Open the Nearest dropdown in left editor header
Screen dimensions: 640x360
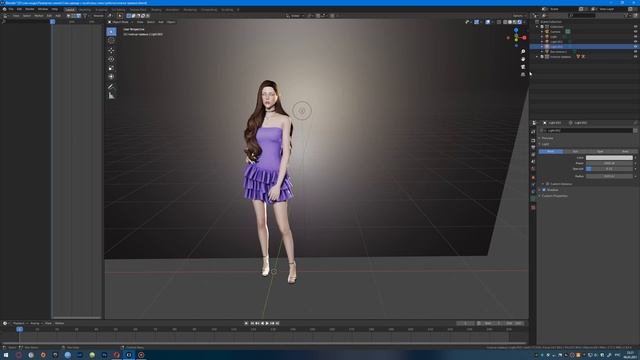tap(98, 16)
